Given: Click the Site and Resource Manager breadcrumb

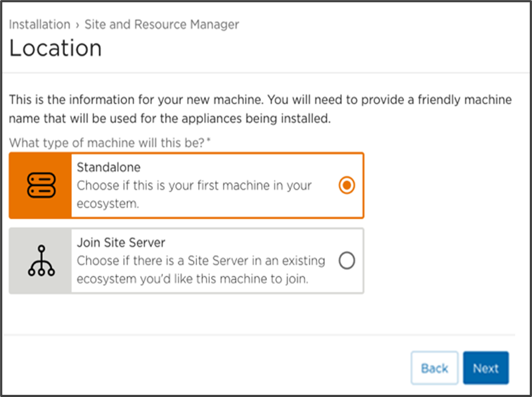Looking at the screenshot, I should click(x=161, y=25).
